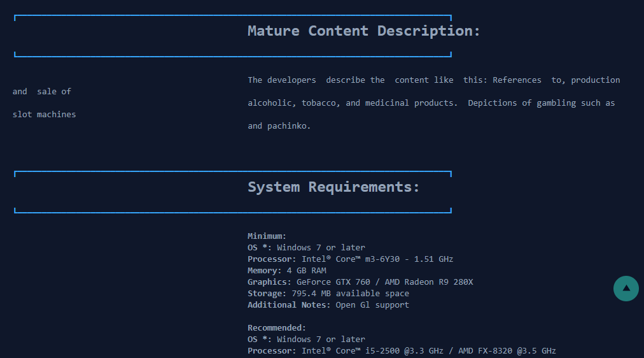
Task: Select the Minimum requirements label
Action: [267, 236]
